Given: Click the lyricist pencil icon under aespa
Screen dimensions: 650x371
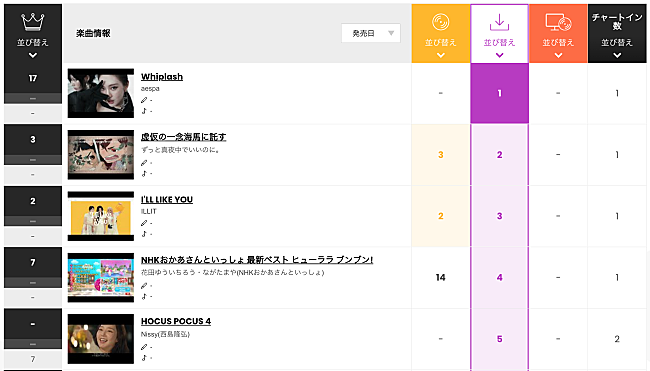Looking at the screenshot, I should [144, 100].
